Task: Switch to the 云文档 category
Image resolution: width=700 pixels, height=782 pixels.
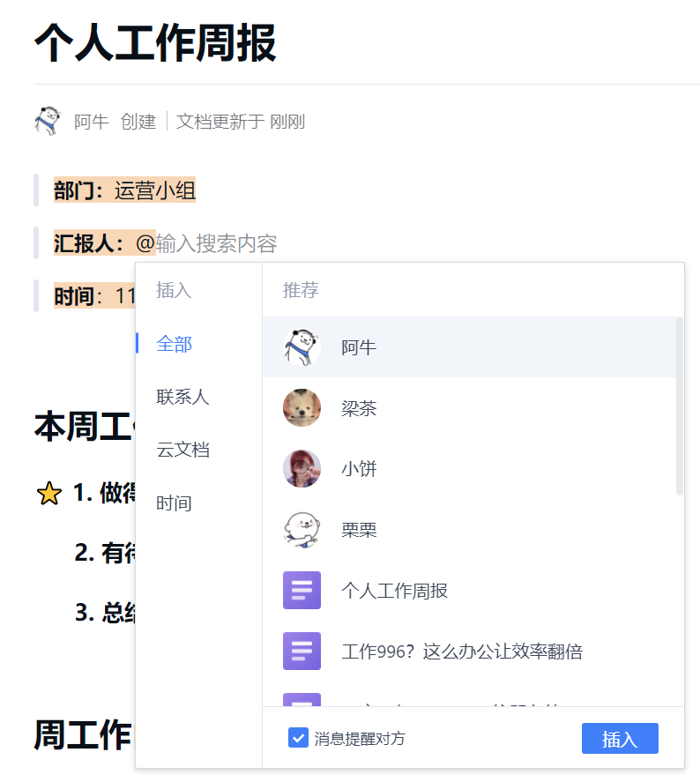Action: [182, 450]
